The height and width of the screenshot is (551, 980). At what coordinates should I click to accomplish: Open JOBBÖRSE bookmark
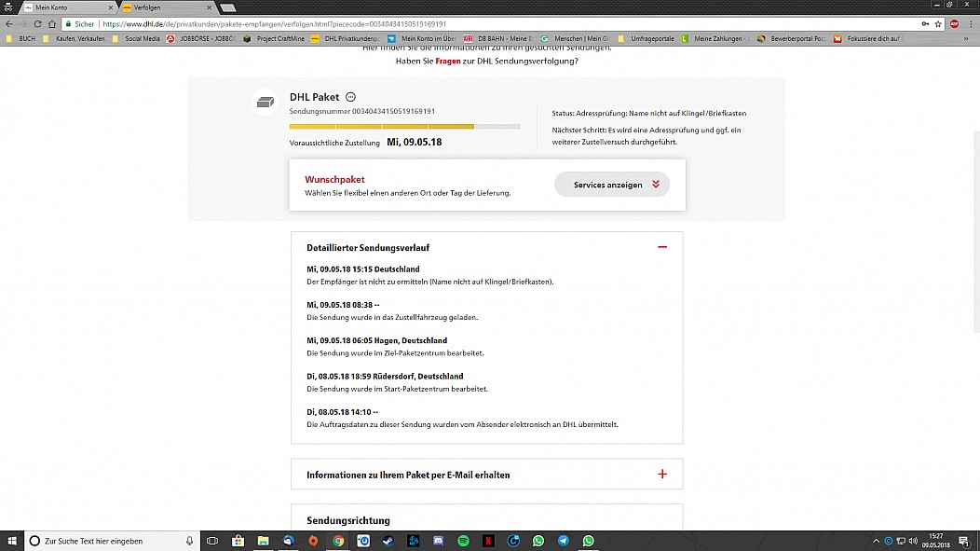[200, 39]
